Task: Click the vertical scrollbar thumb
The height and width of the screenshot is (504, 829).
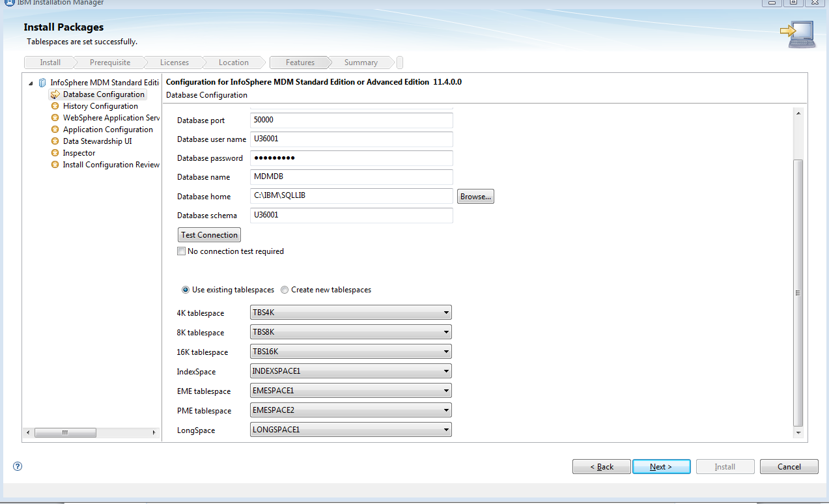Action: [x=798, y=293]
